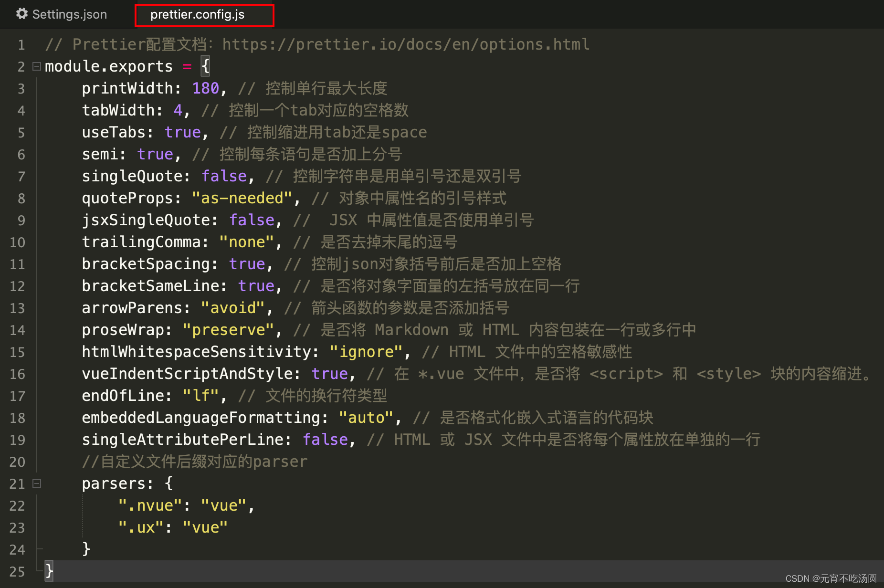Click the trailingComma "none" value
The width and height of the screenshot is (884, 588).
pyautogui.click(x=247, y=242)
